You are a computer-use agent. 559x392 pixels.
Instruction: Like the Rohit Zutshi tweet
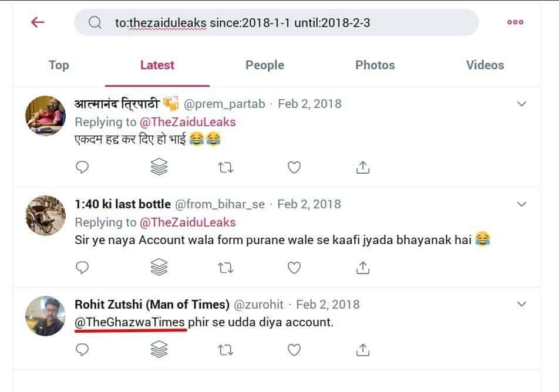pos(294,350)
